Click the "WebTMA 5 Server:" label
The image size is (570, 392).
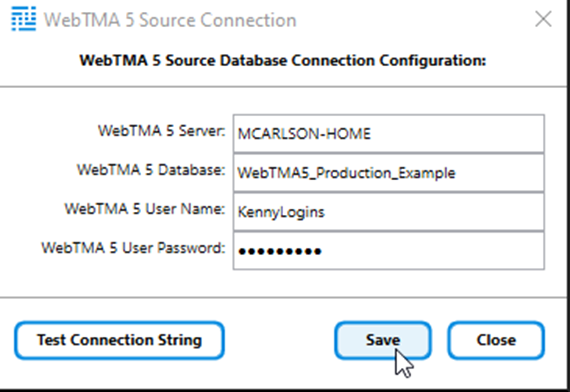pos(162,131)
